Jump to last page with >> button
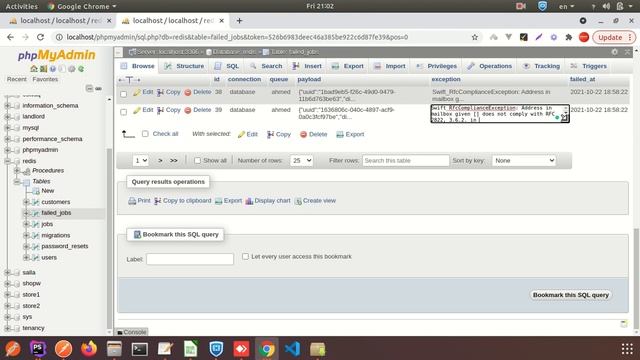 (173, 160)
